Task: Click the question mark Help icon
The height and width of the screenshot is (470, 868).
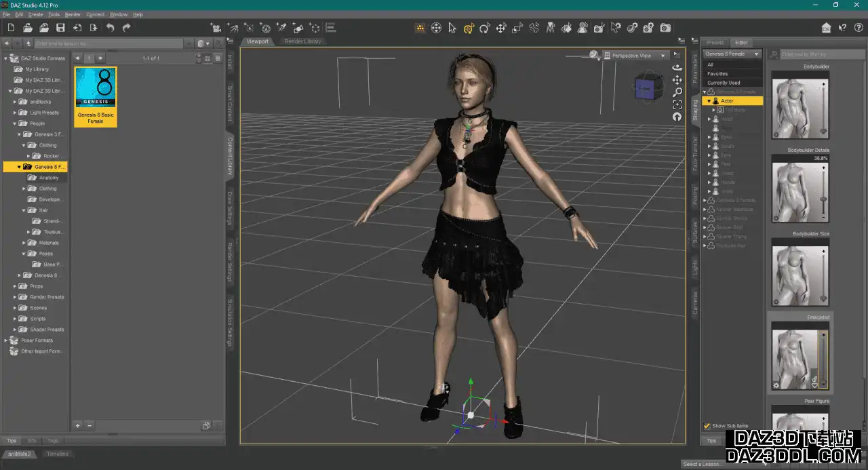Action: (x=857, y=28)
